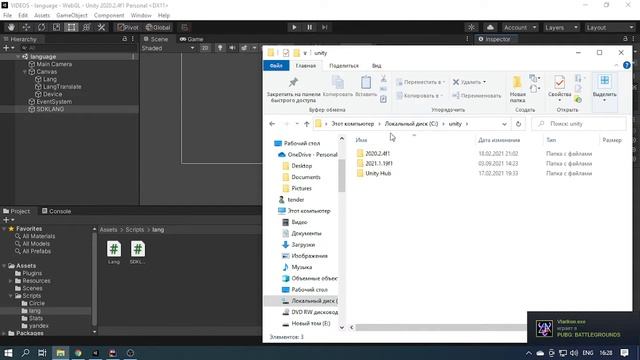Image resolution: width=640 pixels, height=360 pixels.
Task: Switch to the Console tab in Unity
Action: [56, 211]
